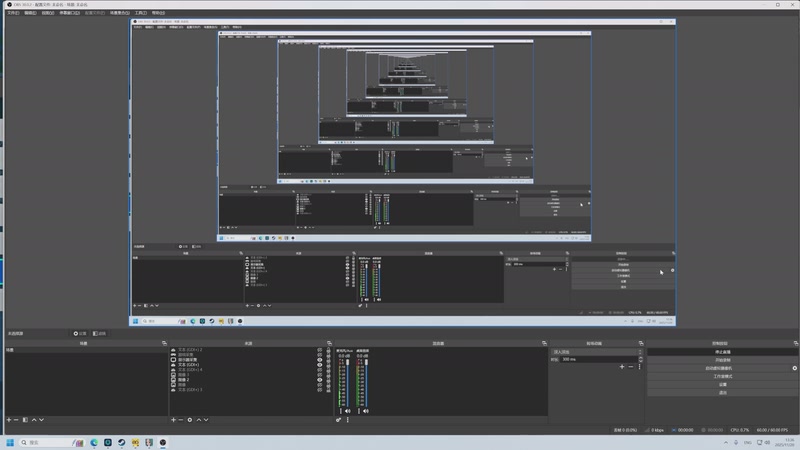Image resolution: width=800 pixels, height=450 pixels.
Task: Expand hidden system tray icons chevron
Action: (x=726, y=442)
